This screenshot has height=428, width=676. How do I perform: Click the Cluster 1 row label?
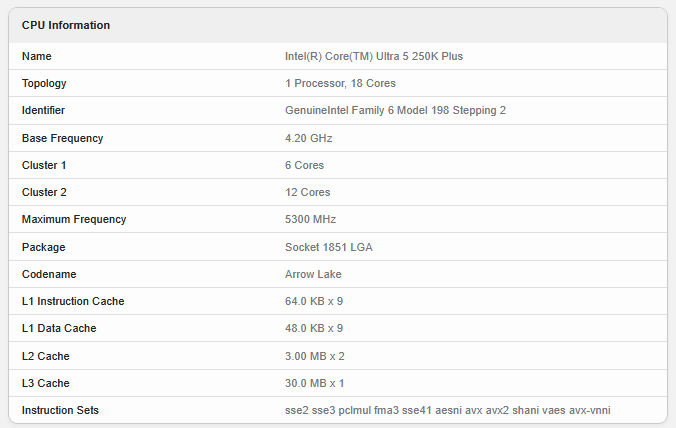coord(44,165)
